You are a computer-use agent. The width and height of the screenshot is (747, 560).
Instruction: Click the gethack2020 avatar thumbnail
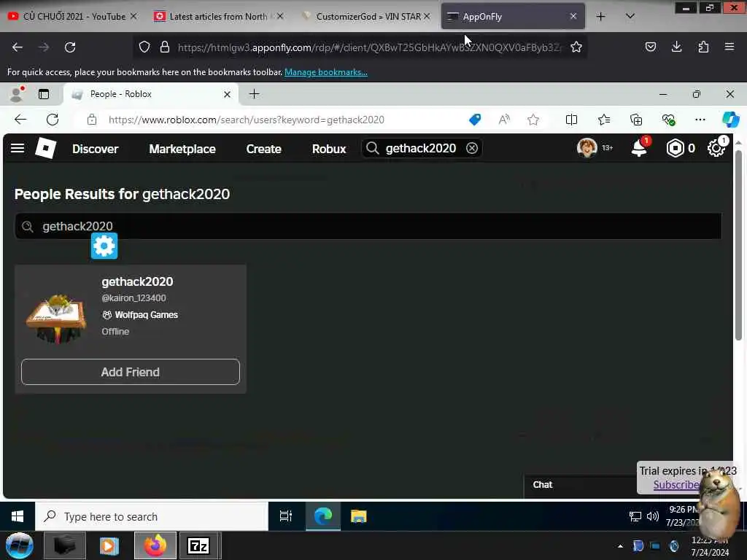tap(57, 318)
